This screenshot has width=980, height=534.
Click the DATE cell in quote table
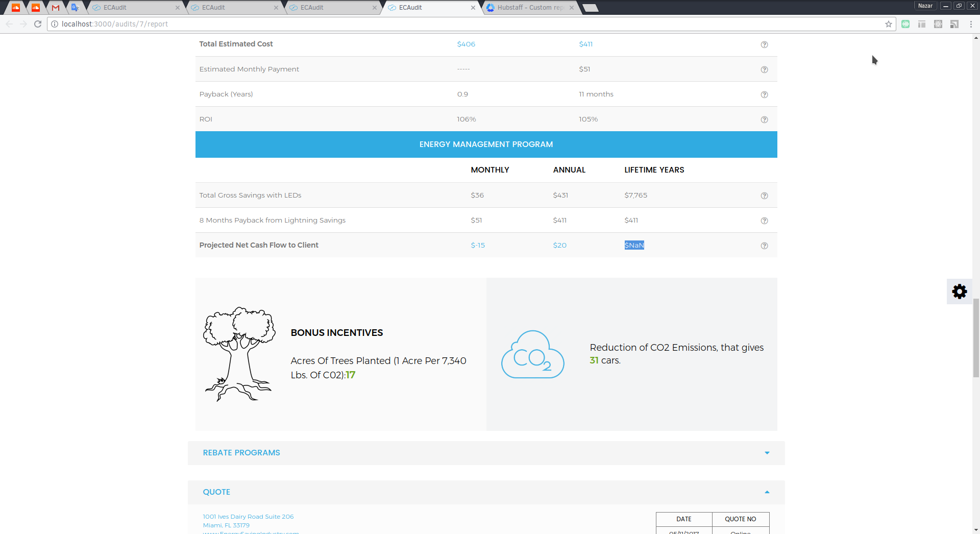(x=684, y=519)
